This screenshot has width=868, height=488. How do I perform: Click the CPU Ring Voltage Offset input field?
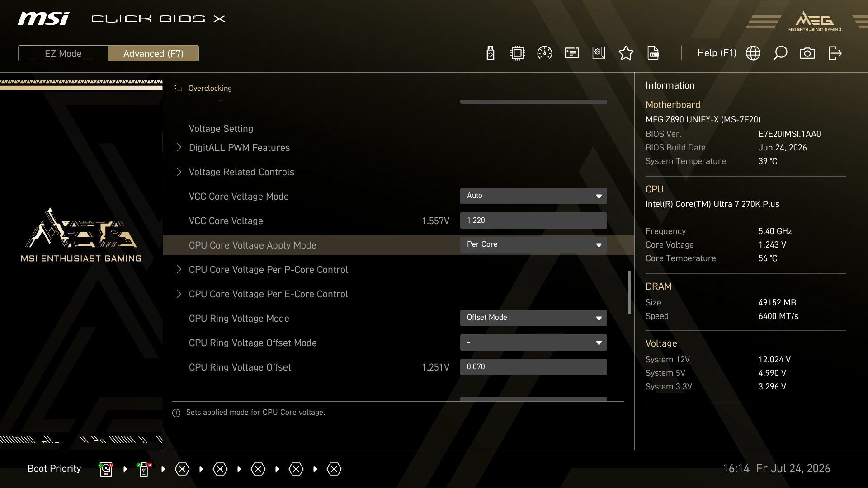533,367
